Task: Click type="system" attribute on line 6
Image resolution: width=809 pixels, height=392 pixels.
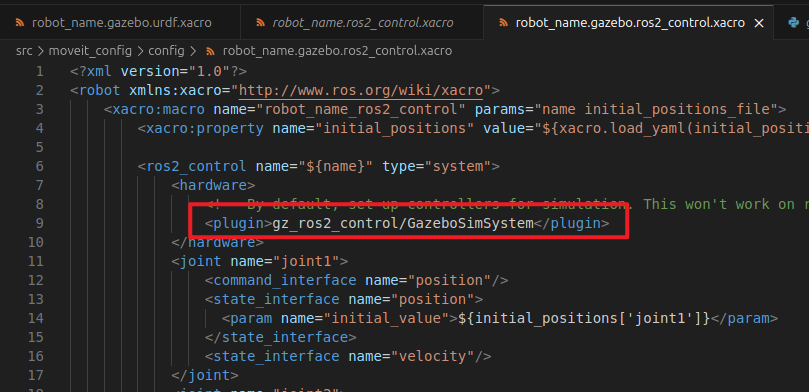Action: point(436,166)
